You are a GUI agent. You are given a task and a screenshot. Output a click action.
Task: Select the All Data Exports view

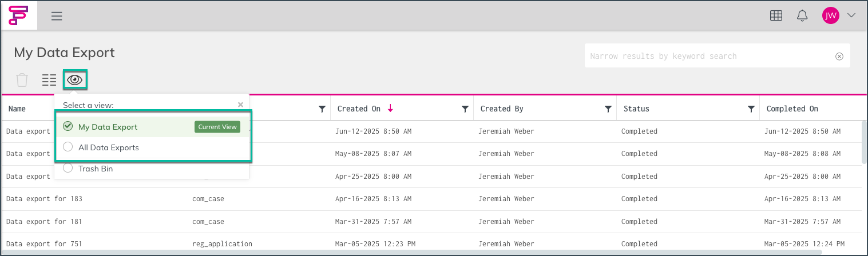pyautogui.click(x=108, y=147)
